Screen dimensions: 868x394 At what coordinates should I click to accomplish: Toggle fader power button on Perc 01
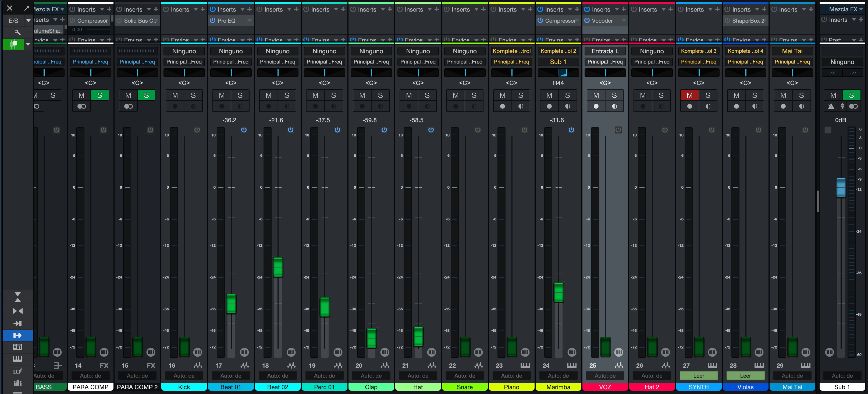[337, 130]
